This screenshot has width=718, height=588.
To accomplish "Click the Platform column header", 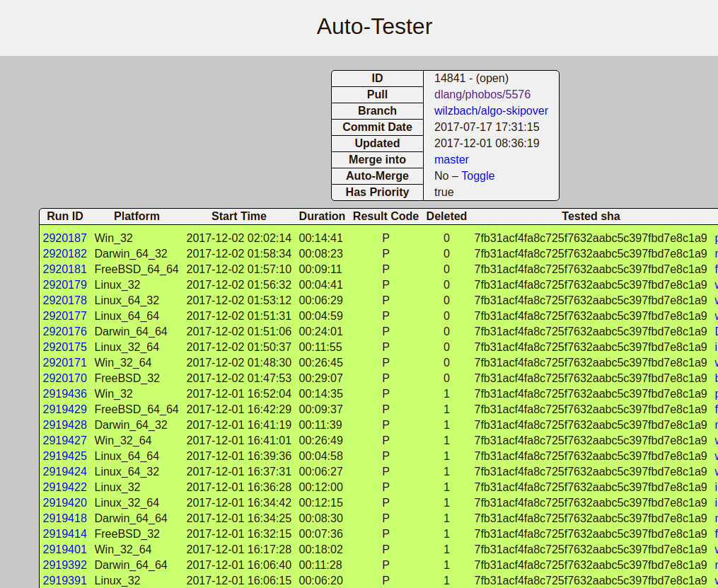I will pos(137,216).
